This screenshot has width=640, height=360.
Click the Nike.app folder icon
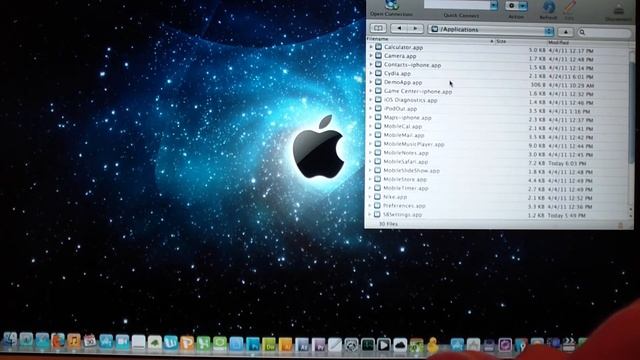[378, 196]
